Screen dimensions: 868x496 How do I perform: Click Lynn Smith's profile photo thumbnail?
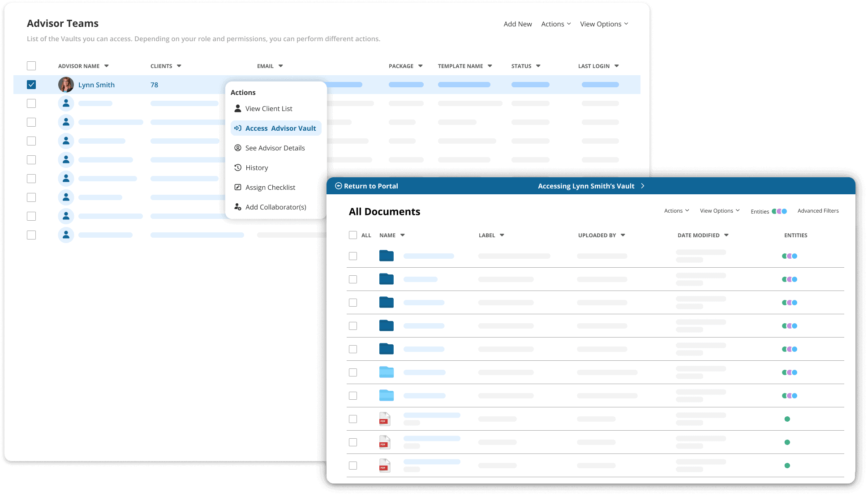pyautogui.click(x=66, y=85)
